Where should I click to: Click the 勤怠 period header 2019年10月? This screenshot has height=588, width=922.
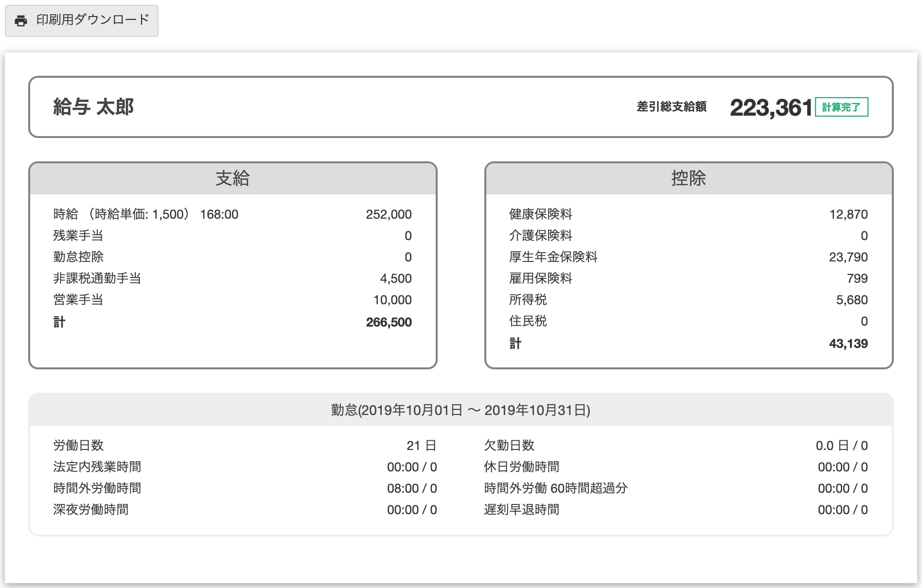coord(461,410)
